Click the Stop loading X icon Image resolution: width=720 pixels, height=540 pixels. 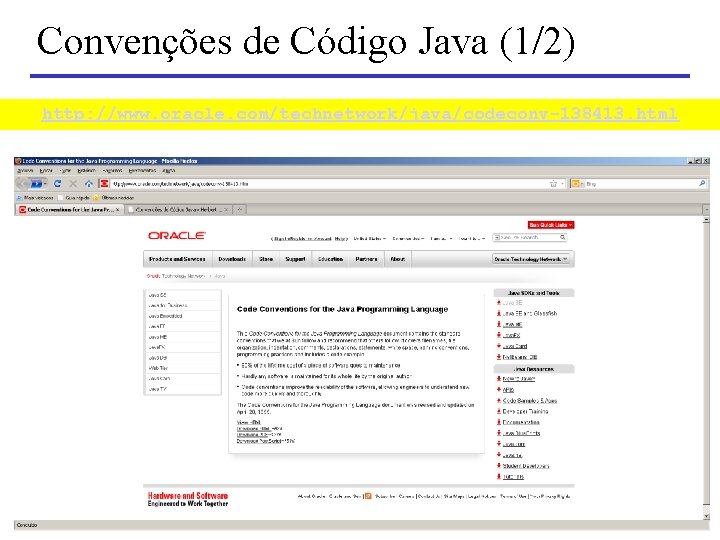73,184
